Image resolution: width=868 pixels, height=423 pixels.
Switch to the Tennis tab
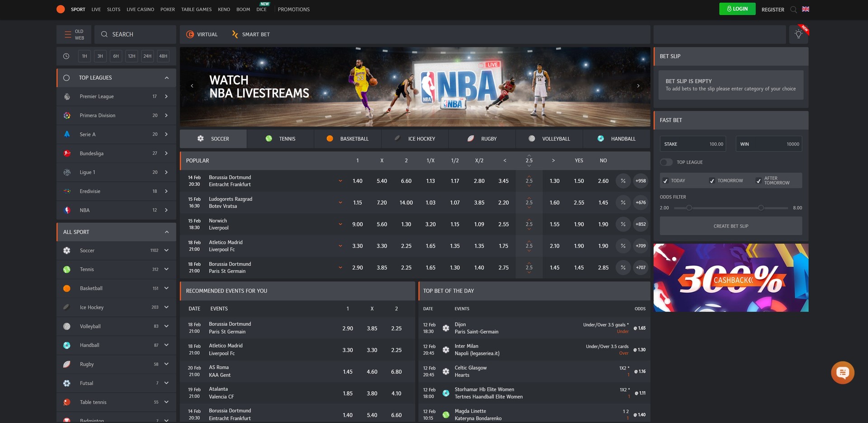pyautogui.click(x=281, y=139)
